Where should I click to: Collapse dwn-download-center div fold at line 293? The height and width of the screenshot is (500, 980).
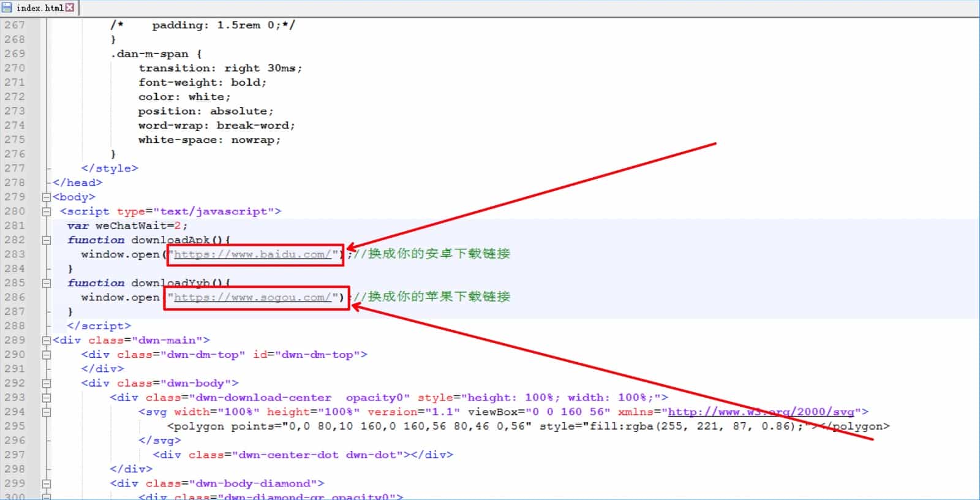pos(46,398)
